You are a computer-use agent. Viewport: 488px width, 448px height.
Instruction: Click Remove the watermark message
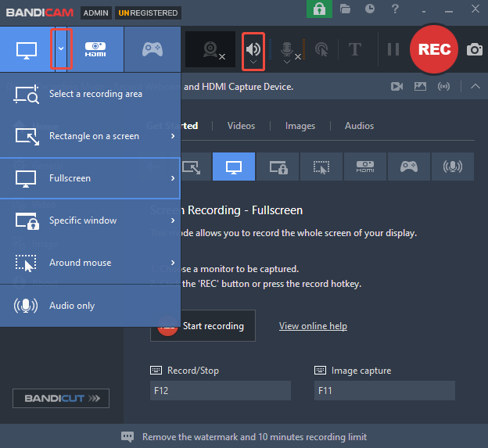coord(254,437)
